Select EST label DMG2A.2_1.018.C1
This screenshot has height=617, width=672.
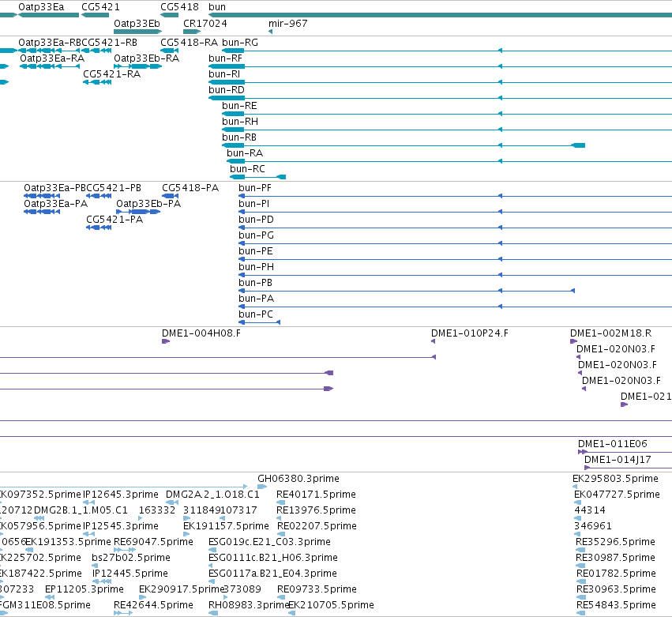pyautogui.click(x=212, y=495)
